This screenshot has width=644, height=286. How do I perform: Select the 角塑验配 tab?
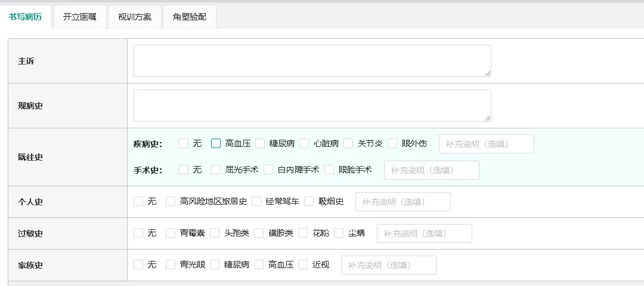(190, 17)
